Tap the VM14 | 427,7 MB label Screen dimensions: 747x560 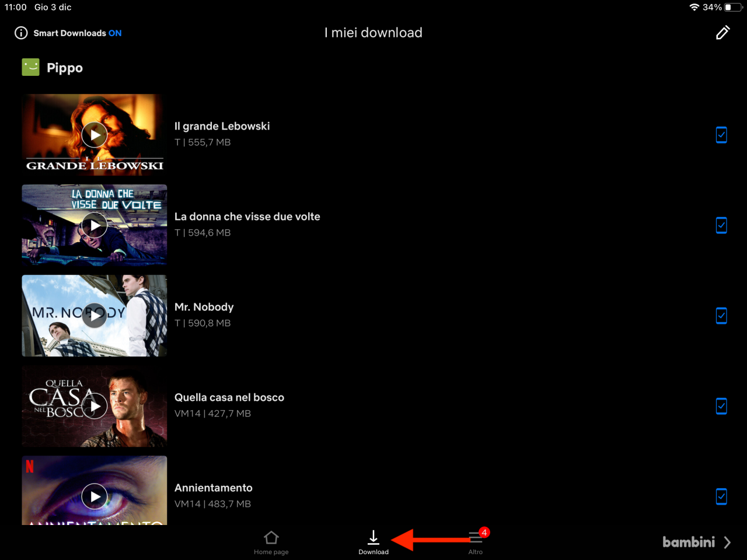[x=213, y=414]
